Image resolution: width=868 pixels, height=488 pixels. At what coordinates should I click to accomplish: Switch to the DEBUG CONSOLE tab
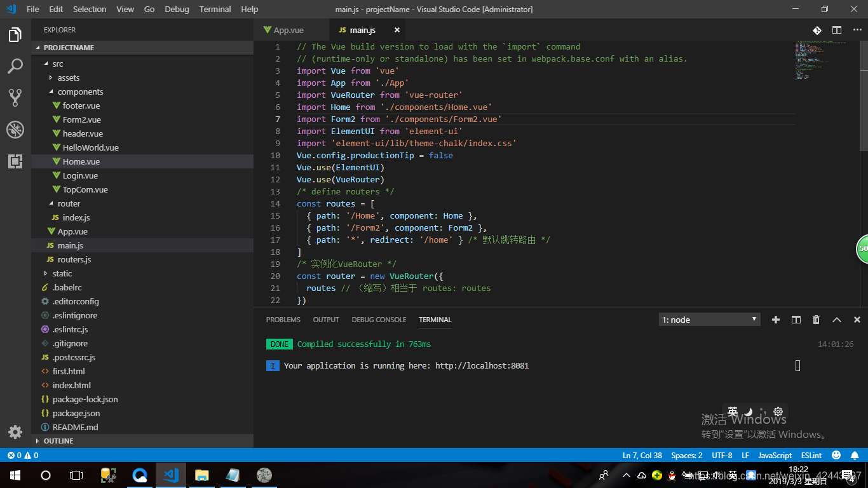[379, 320]
